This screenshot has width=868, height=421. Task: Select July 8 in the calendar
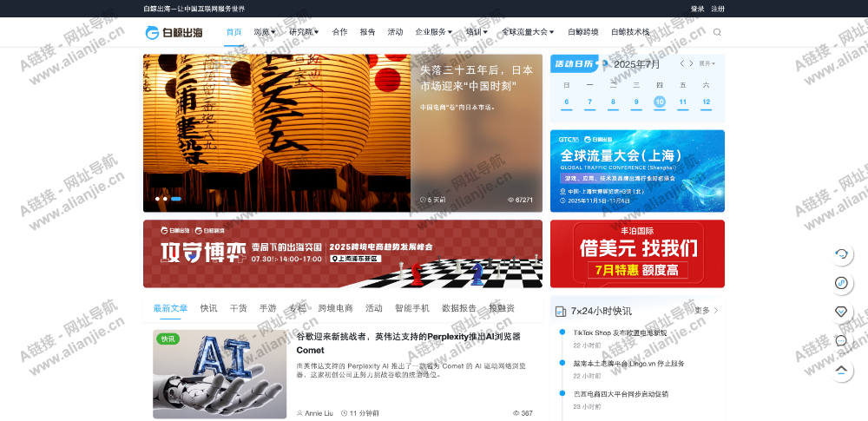(x=614, y=102)
